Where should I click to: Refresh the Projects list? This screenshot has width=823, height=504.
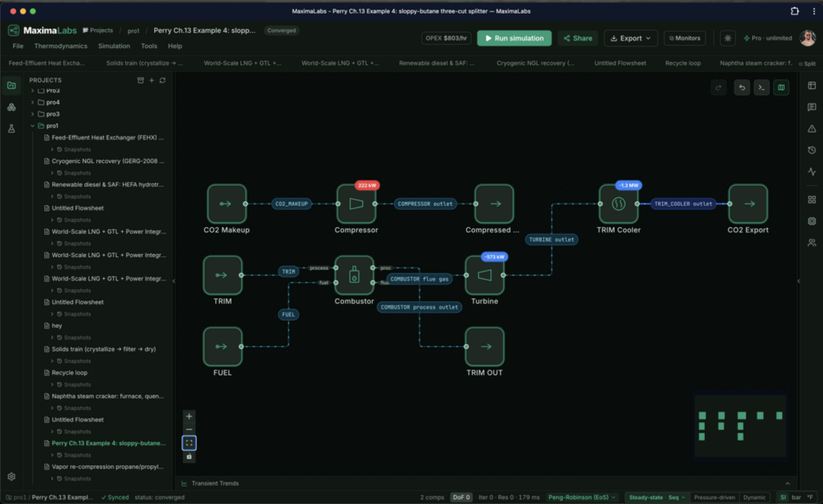pyautogui.click(x=162, y=80)
